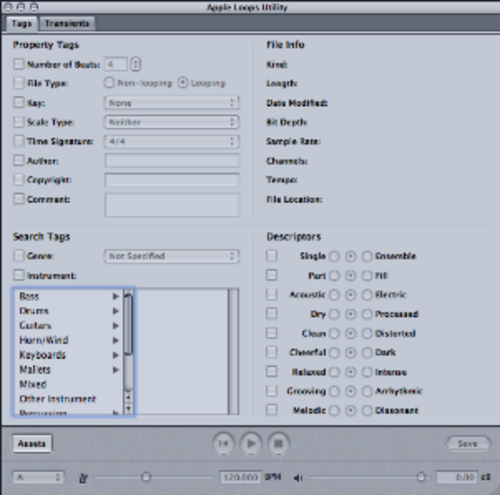Check the Genre search tag checkbox
500x495 pixels.
pos(19,256)
